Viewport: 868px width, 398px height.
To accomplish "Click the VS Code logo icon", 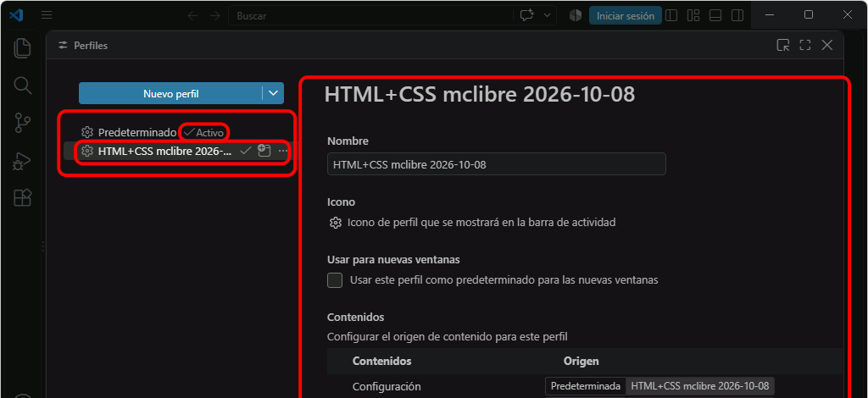I will (x=15, y=15).
